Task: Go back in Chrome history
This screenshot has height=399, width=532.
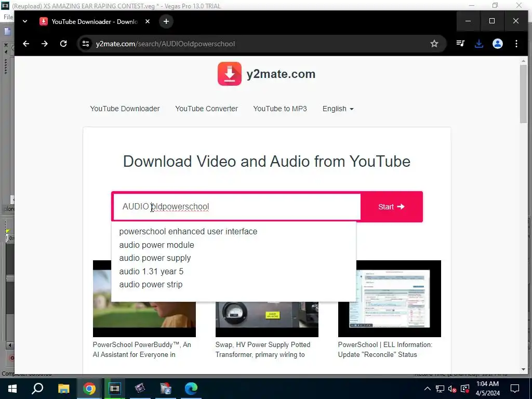Action: [26, 44]
